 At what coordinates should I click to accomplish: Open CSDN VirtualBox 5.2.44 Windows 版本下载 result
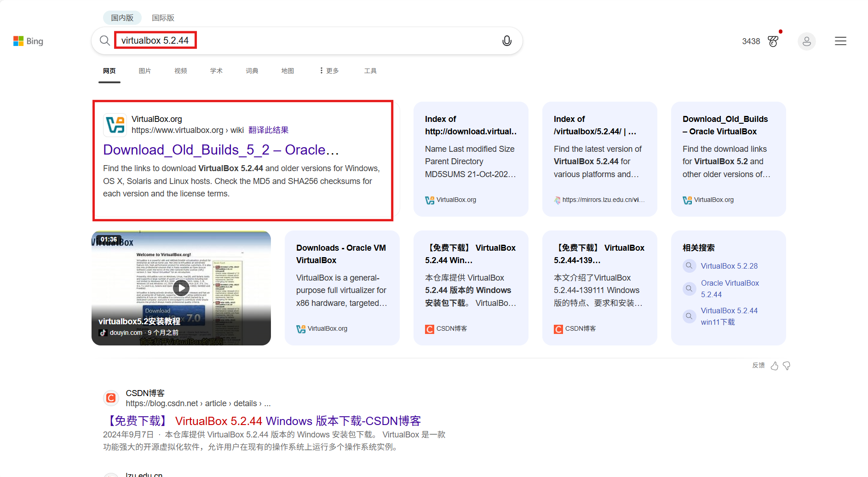click(x=262, y=421)
